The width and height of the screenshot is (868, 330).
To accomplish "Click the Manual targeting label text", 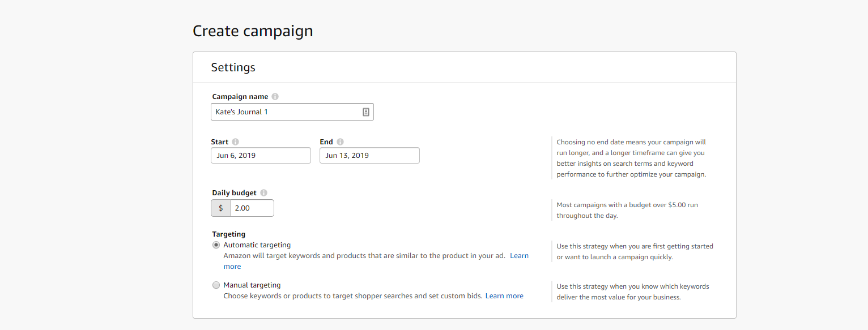I will (252, 285).
